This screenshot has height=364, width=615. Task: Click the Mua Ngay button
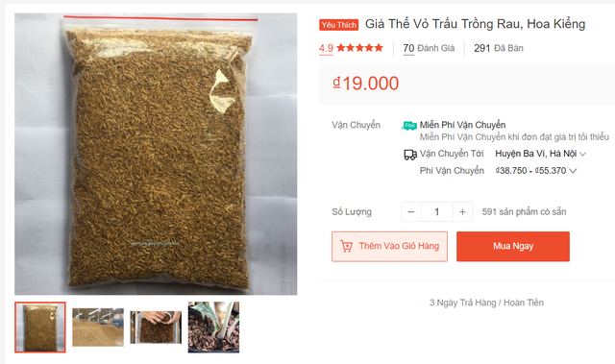513,246
